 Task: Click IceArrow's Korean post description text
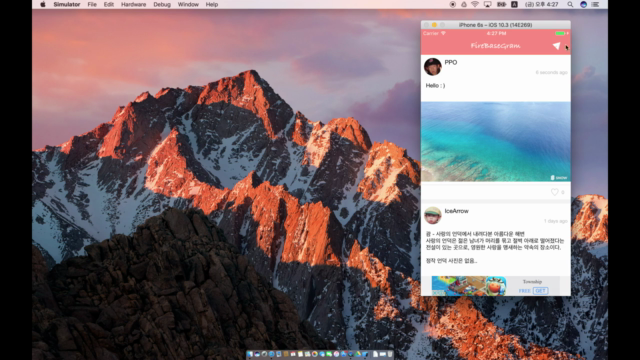click(x=495, y=247)
